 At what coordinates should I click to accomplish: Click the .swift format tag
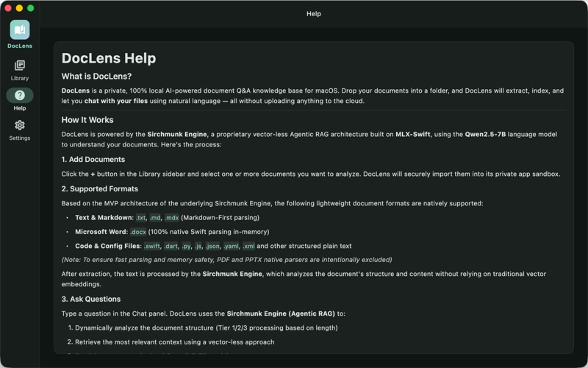click(x=152, y=247)
